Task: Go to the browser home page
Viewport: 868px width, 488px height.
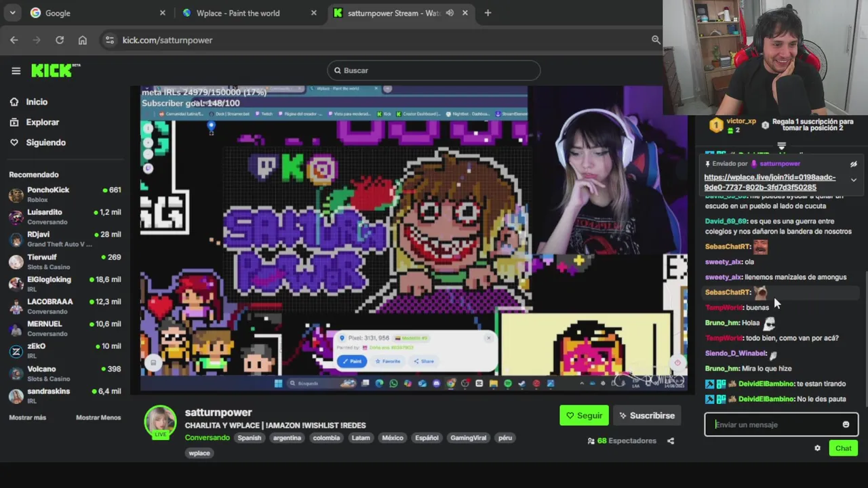Action: pyautogui.click(x=83, y=40)
